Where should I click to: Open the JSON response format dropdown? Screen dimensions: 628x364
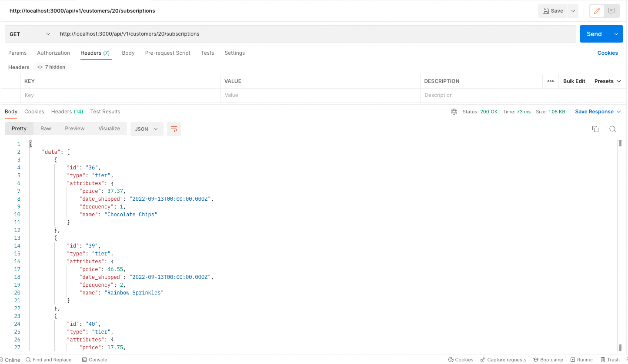tap(147, 129)
